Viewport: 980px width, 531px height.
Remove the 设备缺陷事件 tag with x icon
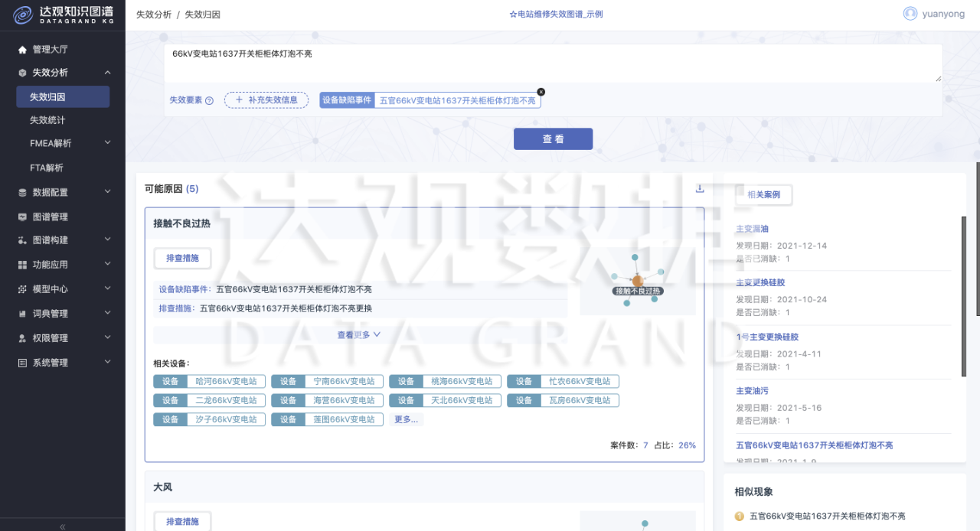pyautogui.click(x=541, y=92)
